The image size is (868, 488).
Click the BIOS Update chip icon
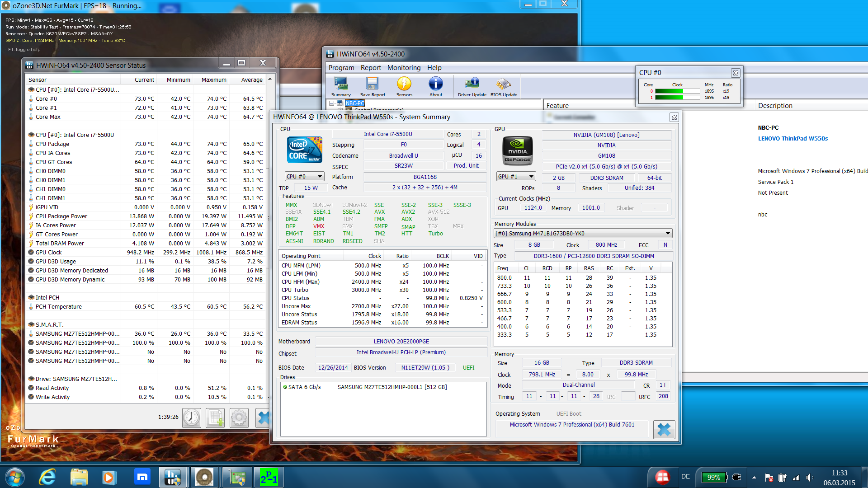click(503, 86)
